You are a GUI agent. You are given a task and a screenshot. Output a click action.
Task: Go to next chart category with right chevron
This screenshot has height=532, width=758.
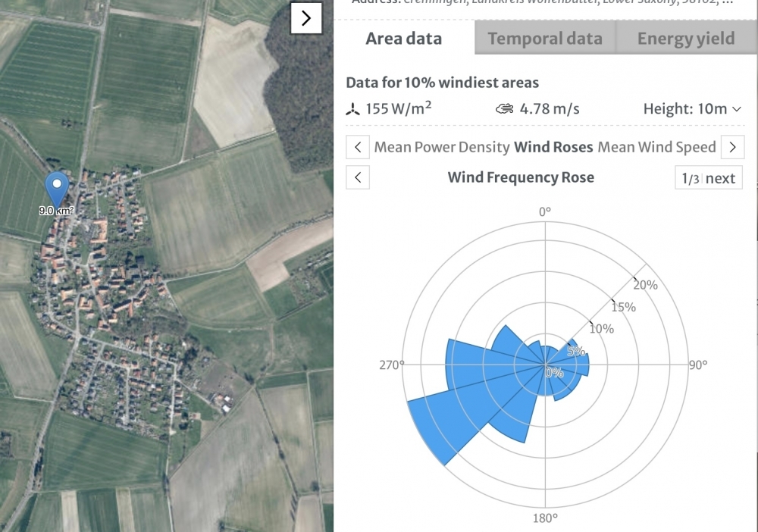pyautogui.click(x=731, y=147)
